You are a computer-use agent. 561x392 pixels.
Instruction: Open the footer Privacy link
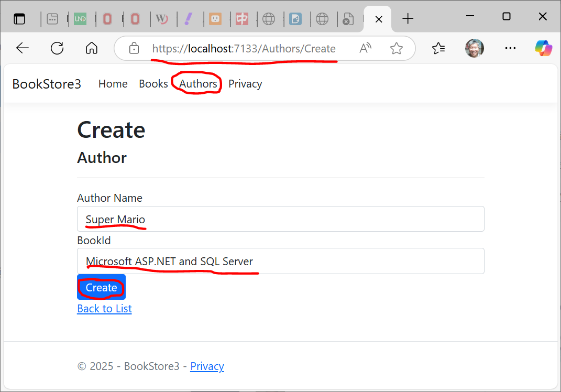point(207,366)
